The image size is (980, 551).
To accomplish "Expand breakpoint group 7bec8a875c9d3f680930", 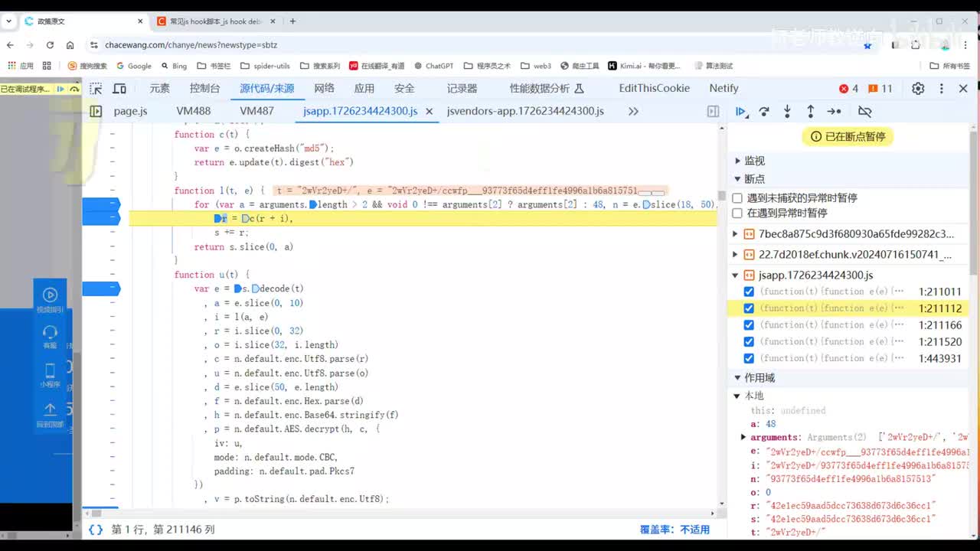I will (x=736, y=234).
